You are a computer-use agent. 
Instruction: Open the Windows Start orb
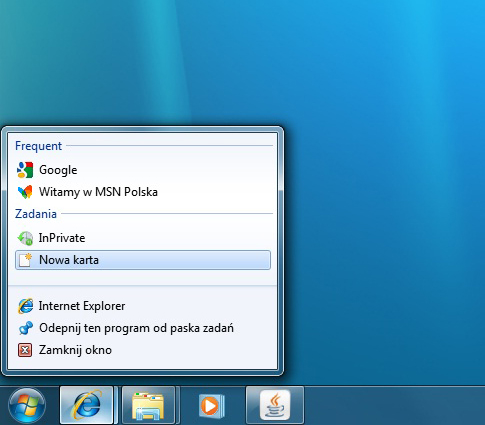pyautogui.click(x=27, y=406)
